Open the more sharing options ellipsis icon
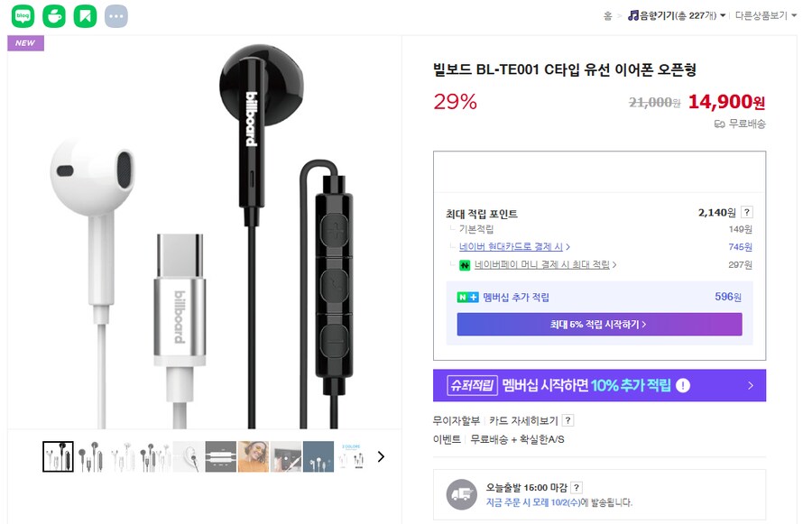This screenshot has width=812, height=524. pos(116,15)
